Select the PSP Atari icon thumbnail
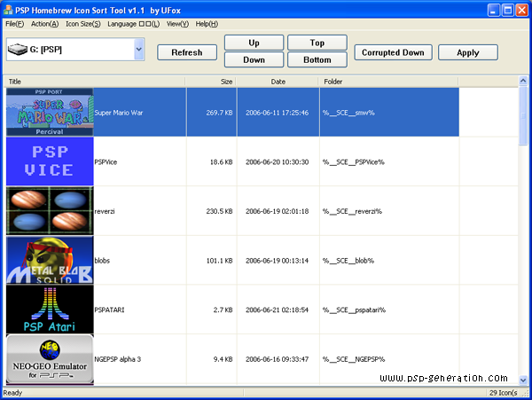This screenshot has width=532, height=400. pyautogui.click(x=50, y=310)
